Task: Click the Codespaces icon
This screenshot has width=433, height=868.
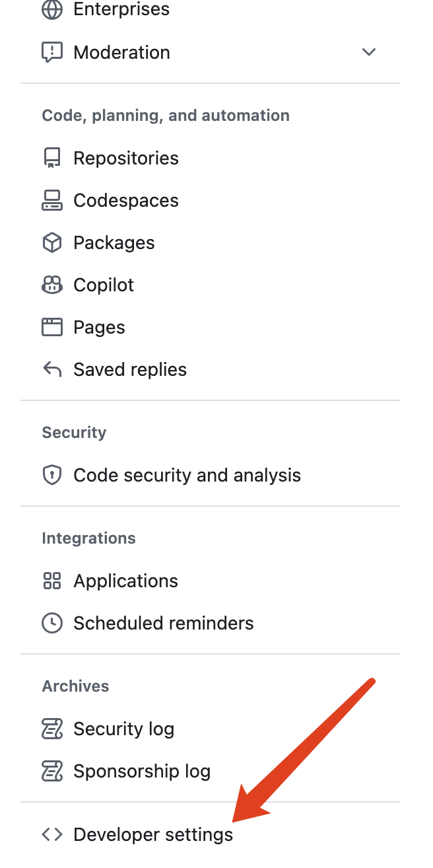Action: pyautogui.click(x=52, y=200)
